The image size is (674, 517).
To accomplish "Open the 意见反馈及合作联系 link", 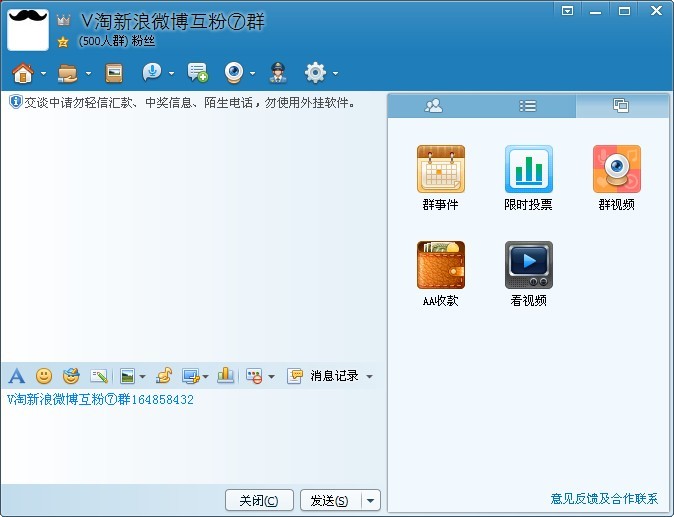I will [604, 499].
